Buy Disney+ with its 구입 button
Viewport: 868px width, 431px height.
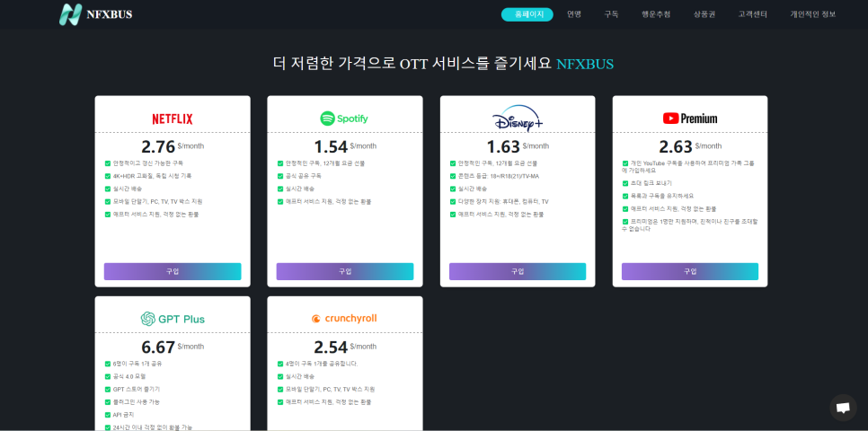(518, 272)
